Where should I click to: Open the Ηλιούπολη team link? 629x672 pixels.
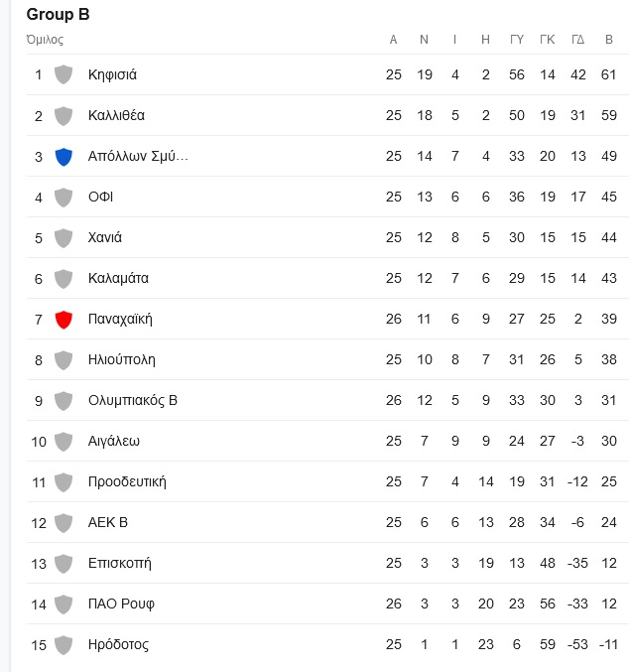[122, 359]
